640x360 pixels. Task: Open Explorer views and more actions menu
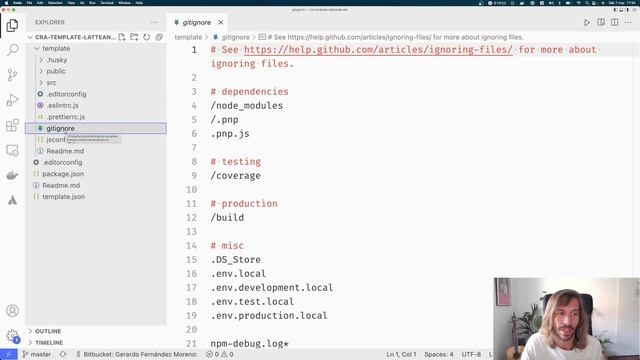(x=154, y=22)
